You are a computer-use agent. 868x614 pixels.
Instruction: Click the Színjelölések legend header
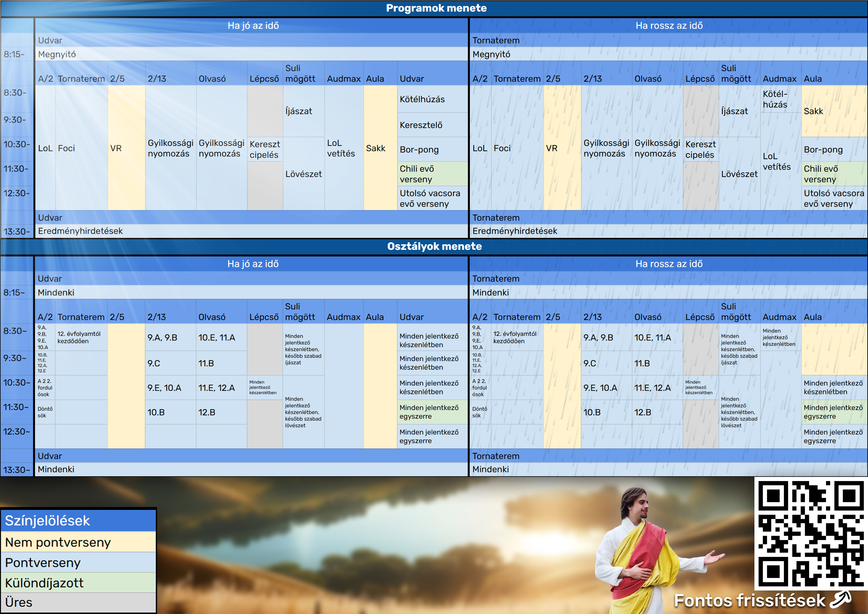click(78, 521)
